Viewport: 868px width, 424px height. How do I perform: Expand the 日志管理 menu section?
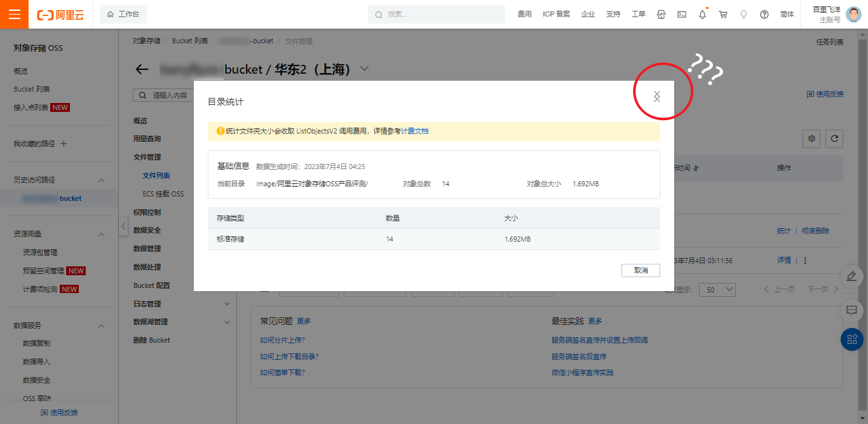tap(227, 304)
